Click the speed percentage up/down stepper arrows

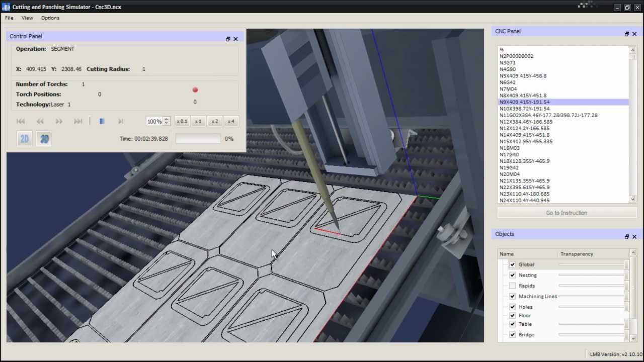pos(167,121)
